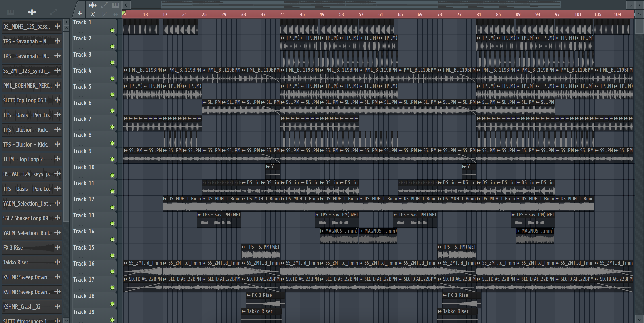Select audio clip focus waveform icon in playlist header
644x323 pixels.
pyautogui.click(x=92, y=5)
